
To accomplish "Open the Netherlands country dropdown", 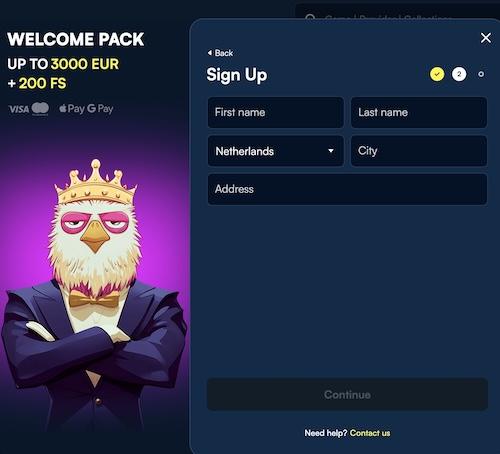I will pyautogui.click(x=275, y=151).
